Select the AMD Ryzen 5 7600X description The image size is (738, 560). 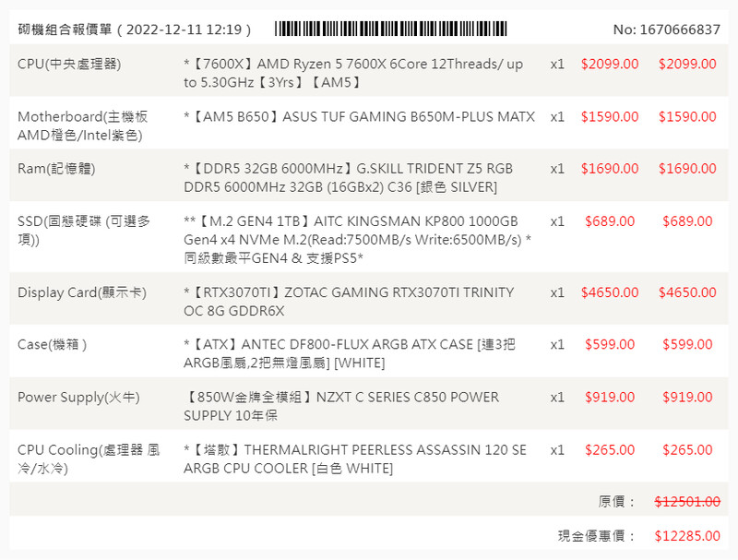pyautogui.click(x=353, y=73)
